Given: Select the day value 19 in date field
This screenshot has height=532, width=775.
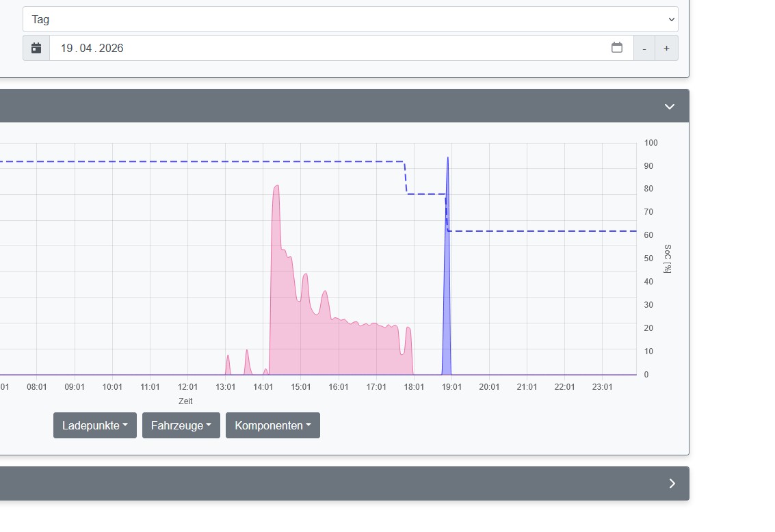Looking at the screenshot, I should 66,49.
